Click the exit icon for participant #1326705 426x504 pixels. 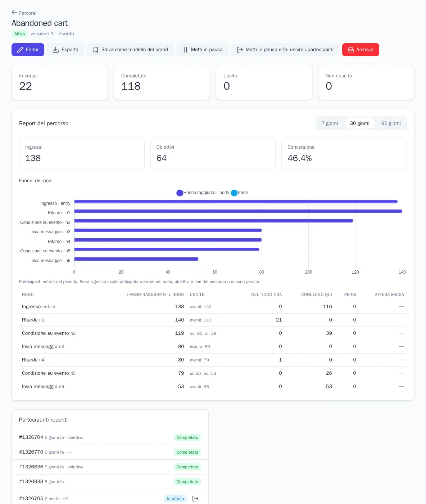pos(195,499)
